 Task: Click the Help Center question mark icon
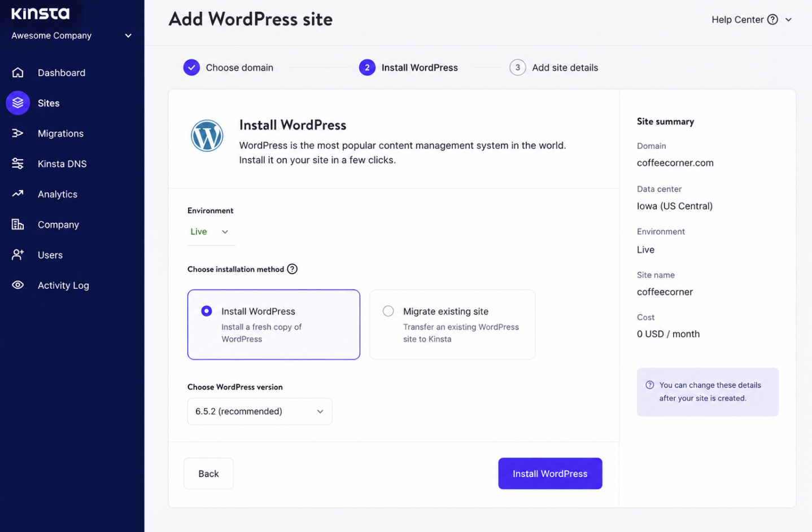point(772,19)
